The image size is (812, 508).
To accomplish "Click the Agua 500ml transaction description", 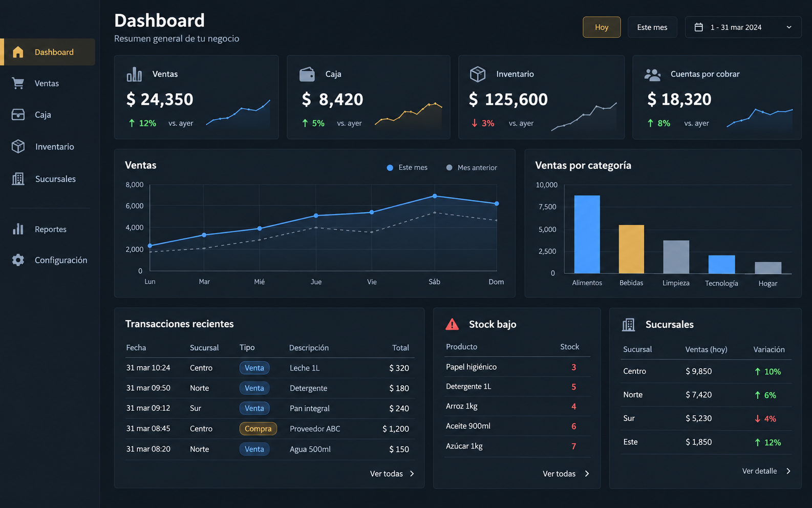I will [310, 449].
